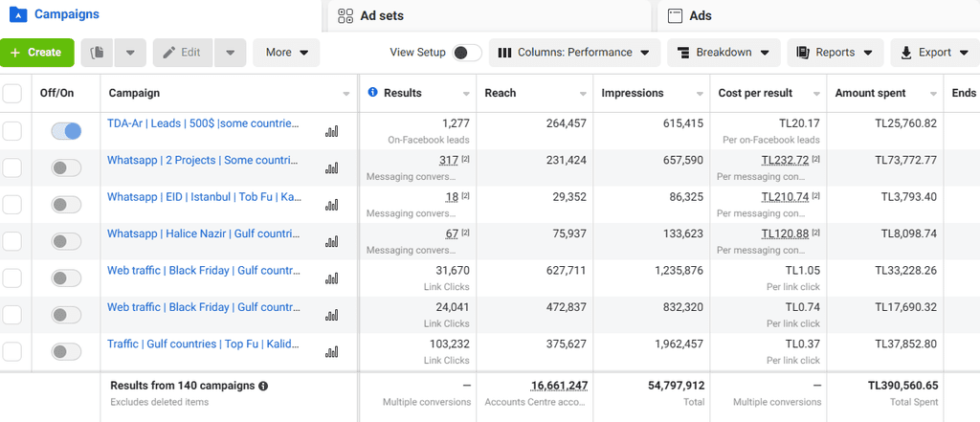Open the Export dropdown
The image size is (980, 422).
[x=935, y=53]
